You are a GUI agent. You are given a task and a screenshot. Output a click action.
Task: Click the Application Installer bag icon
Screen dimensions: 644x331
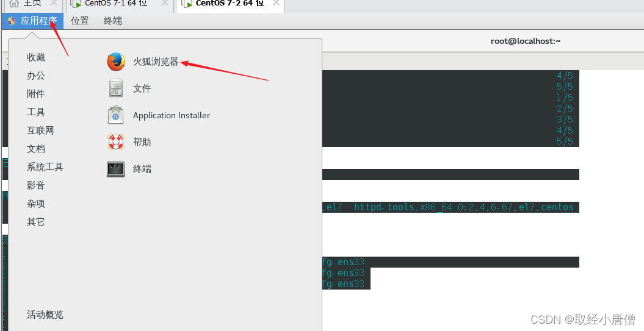point(116,115)
